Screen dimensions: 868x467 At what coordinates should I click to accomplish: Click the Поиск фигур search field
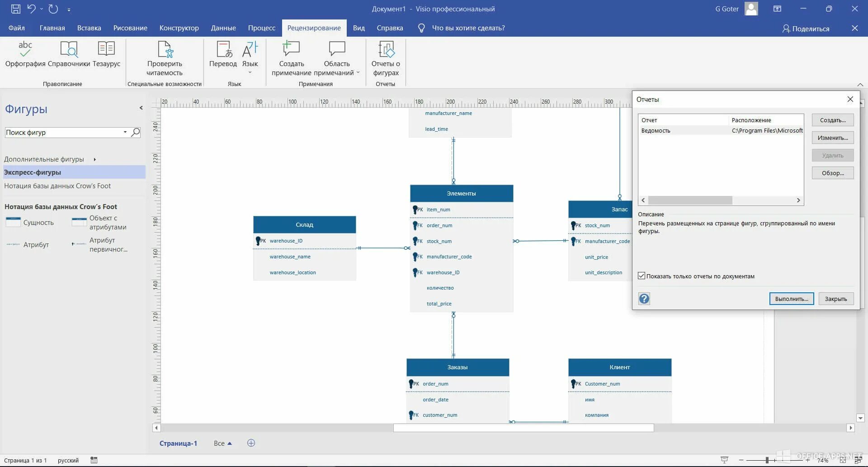tap(63, 133)
